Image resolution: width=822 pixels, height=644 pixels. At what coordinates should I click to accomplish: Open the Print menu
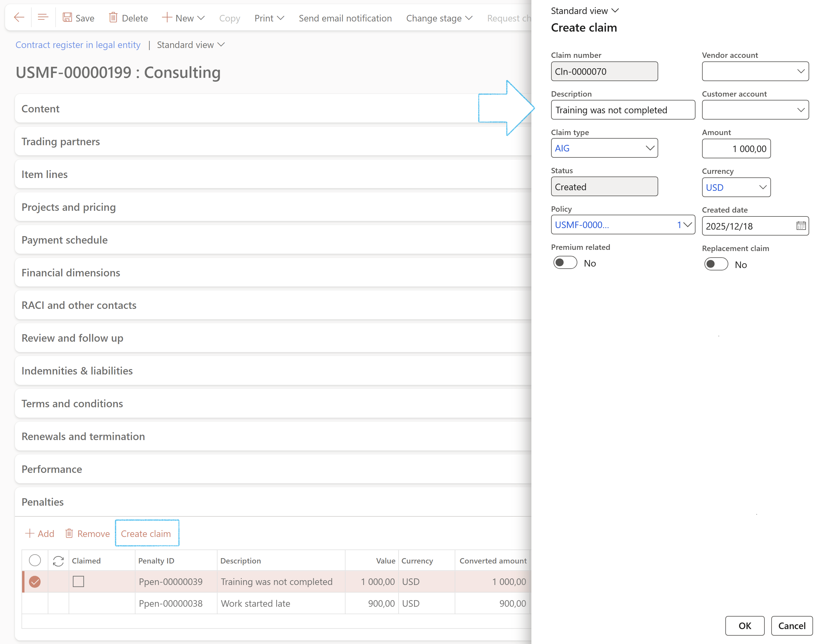click(x=269, y=18)
